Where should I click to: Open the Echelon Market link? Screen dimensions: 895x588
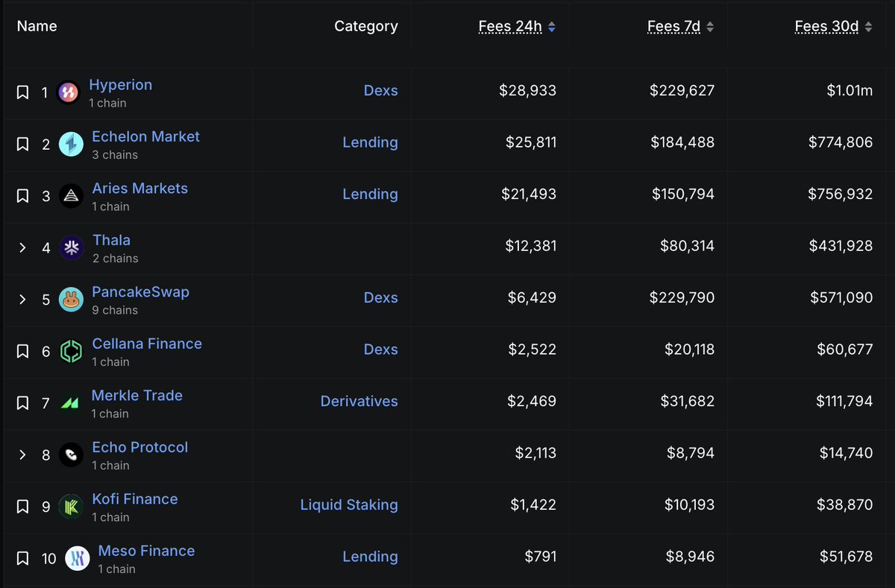tap(146, 136)
